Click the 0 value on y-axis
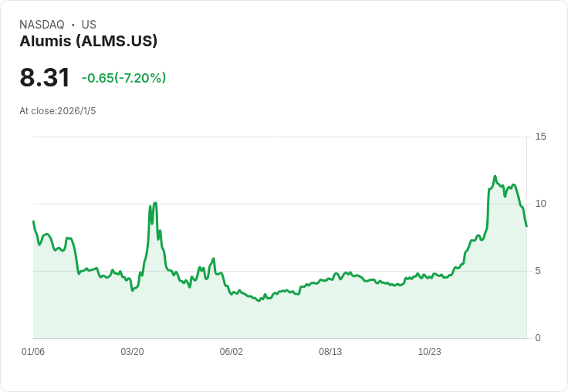The width and height of the screenshot is (568, 392). [538, 338]
